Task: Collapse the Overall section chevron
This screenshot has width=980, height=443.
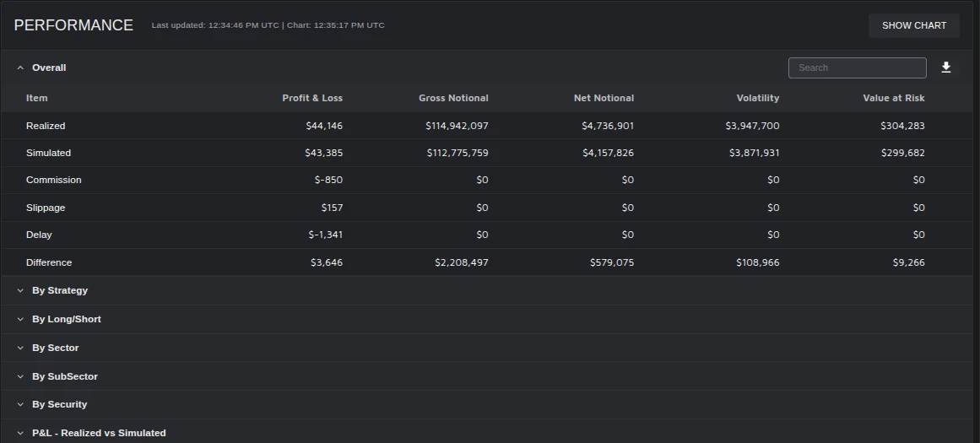Action: 20,68
